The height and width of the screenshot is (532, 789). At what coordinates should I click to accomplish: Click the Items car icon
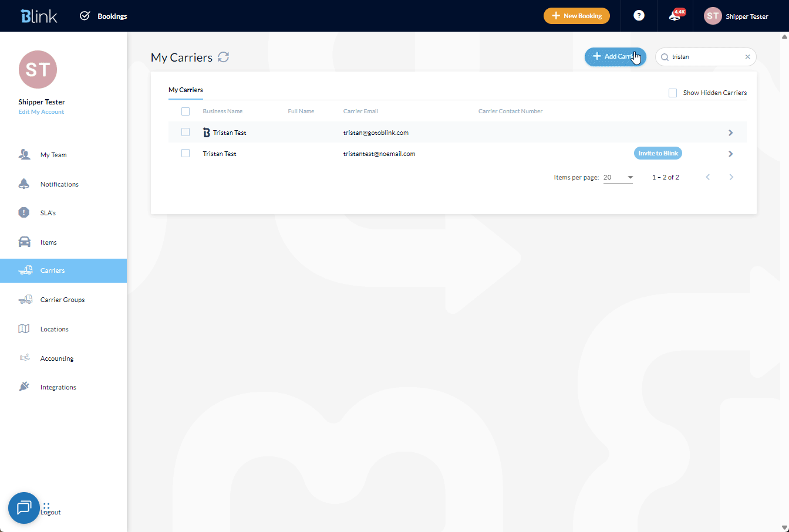[24, 242]
